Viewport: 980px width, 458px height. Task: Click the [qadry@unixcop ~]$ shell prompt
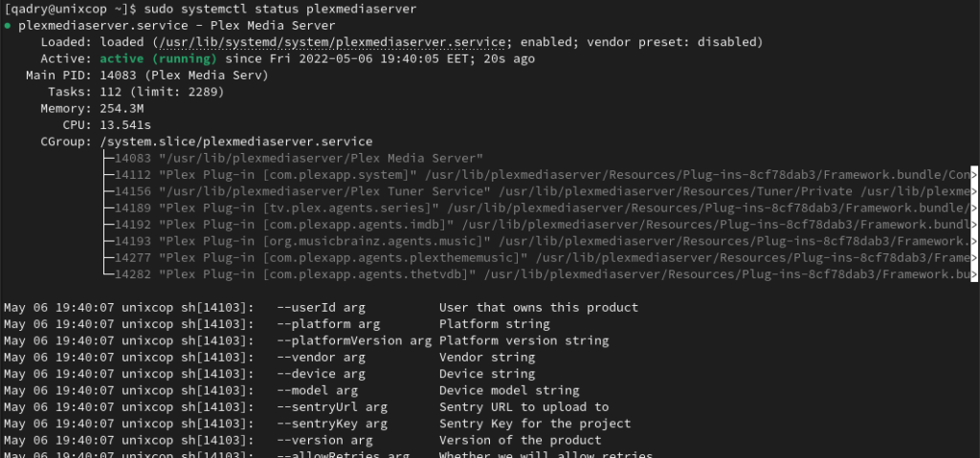[71, 10]
